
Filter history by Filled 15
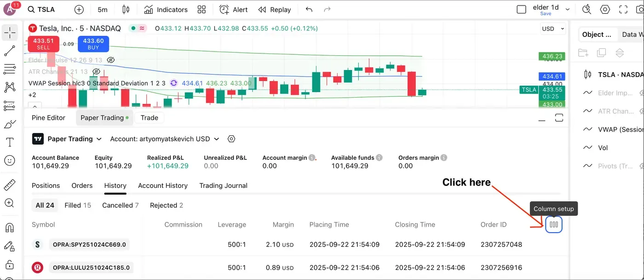[x=78, y=205]
